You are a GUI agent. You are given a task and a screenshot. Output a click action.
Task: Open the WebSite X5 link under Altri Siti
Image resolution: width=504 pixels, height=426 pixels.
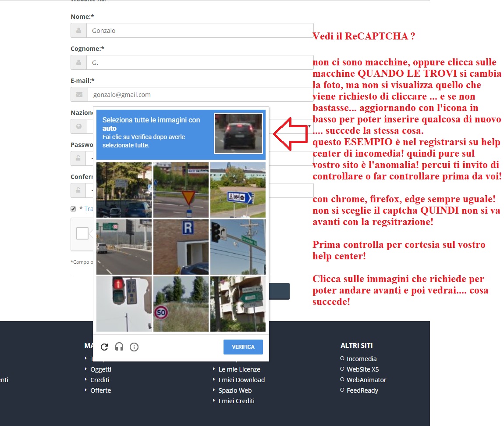click(362, 369)
